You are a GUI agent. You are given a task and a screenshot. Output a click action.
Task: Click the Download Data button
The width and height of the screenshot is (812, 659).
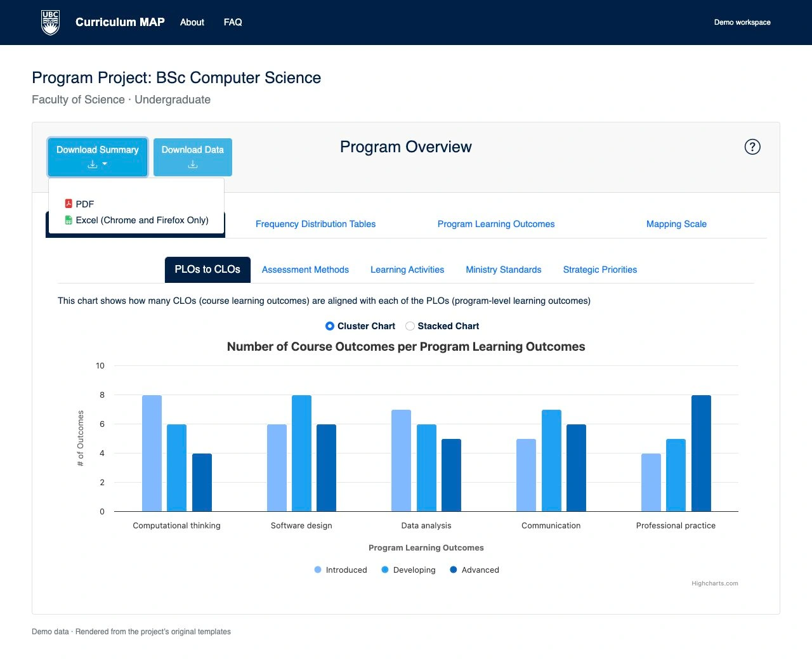point(193,157)
